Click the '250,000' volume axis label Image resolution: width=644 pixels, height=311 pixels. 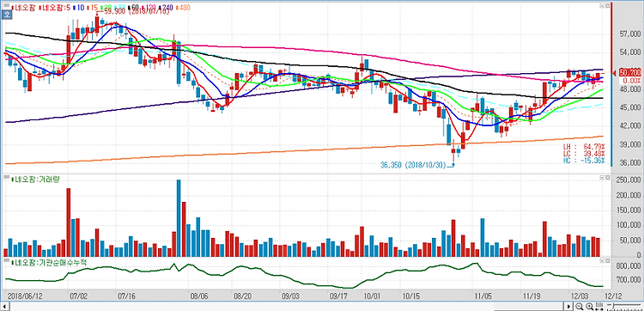coord(629,180)
